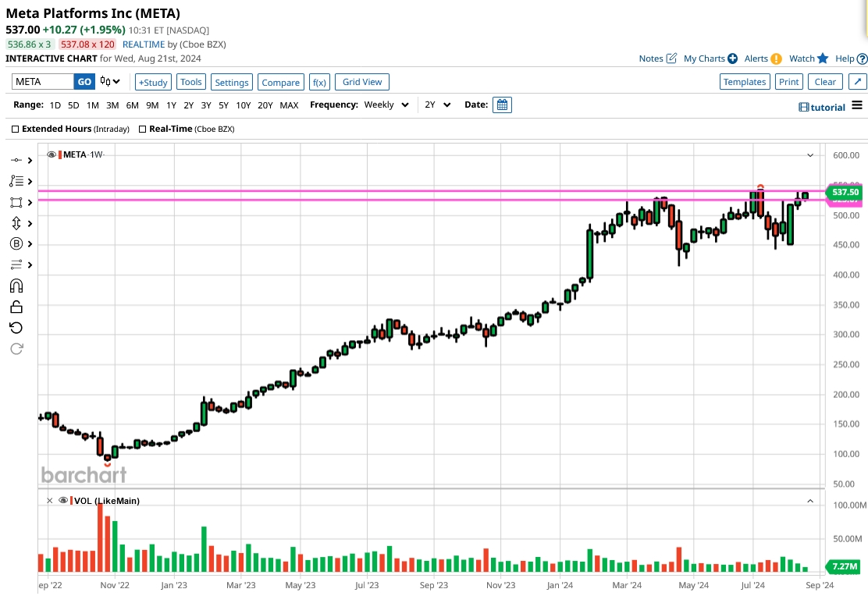Collapse the META price pane chevron
This screenshot has height=596, width=868.
[x=810, y=155]
